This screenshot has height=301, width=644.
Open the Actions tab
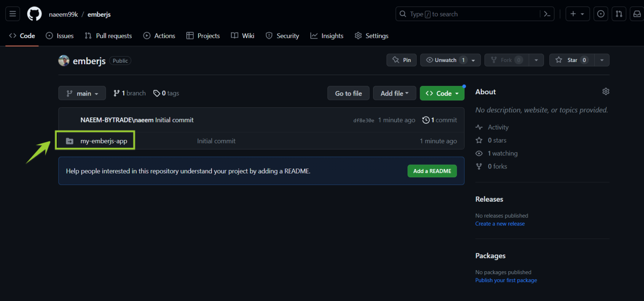pyautogui.click(x=159, y=36)
